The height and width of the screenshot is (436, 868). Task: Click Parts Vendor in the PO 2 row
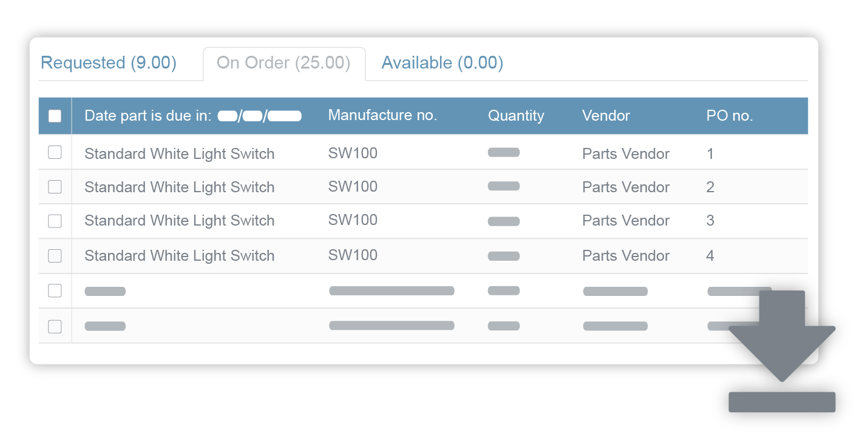coord(626,187)
